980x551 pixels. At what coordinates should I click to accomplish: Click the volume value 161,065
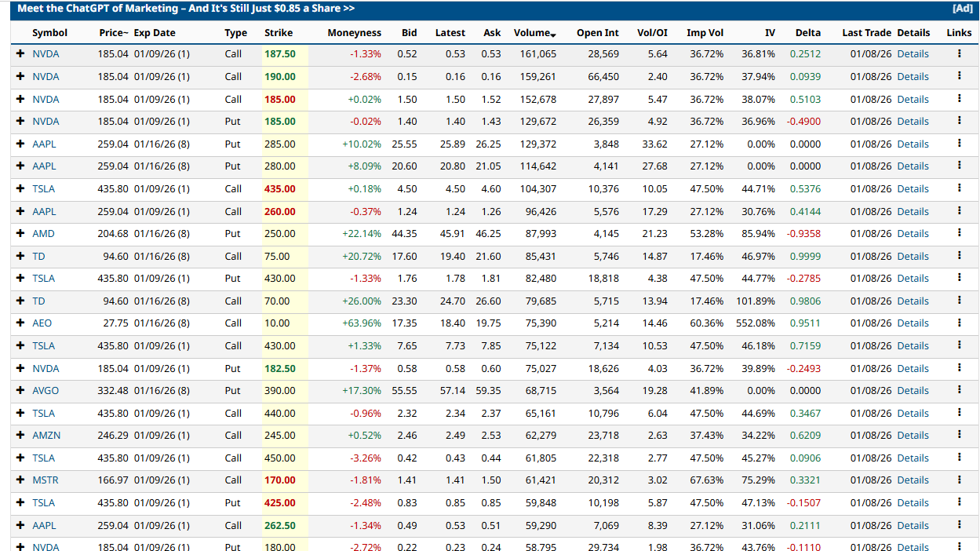coord(538,54)
